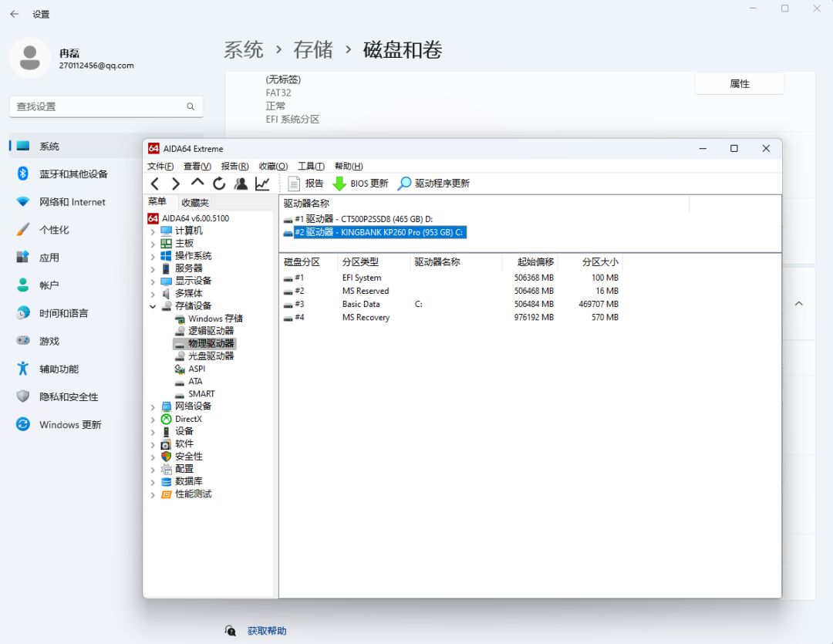Sort by 起始偏移 column header
This screenshot has height=644, width=833.
(529, 262)
